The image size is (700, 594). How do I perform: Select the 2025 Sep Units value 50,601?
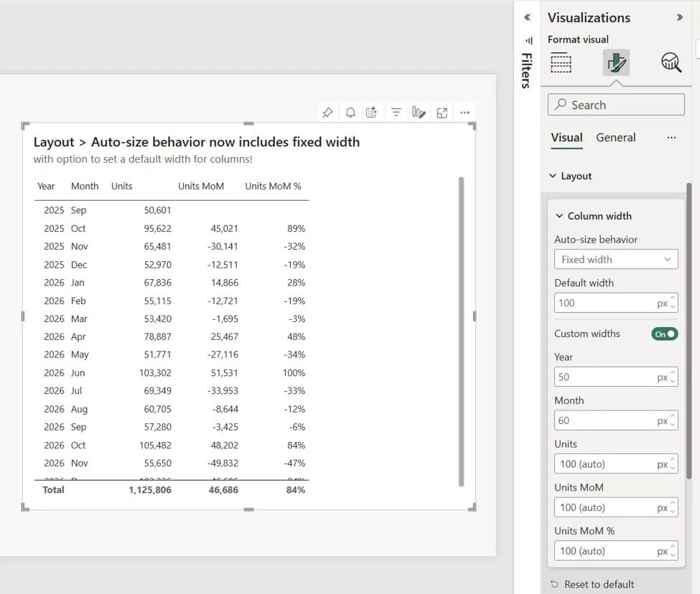coord(157,210)
